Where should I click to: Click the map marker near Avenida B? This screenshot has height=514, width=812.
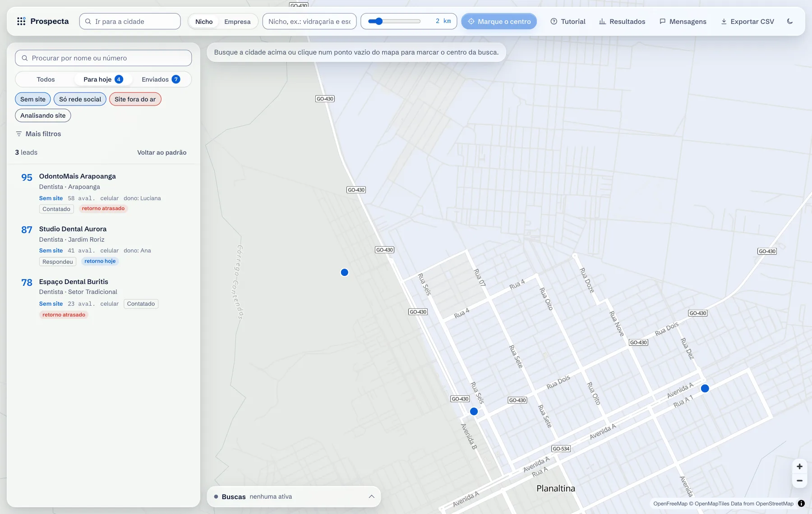[x=474, y=412]
